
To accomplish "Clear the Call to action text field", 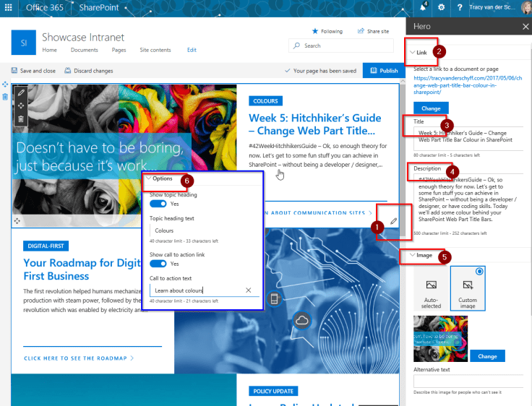I will (248, 290).
